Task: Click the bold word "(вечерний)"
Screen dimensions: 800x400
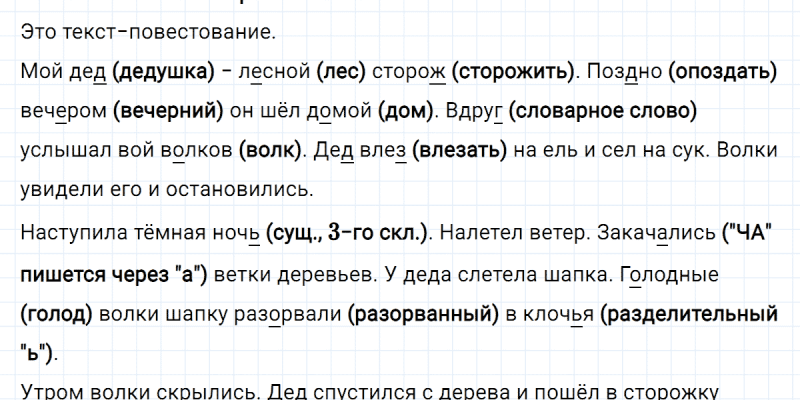Action: (169, 111)
